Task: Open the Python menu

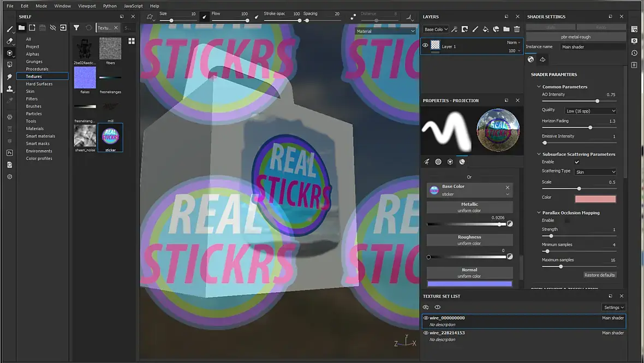Action: (x=110, y=6)
